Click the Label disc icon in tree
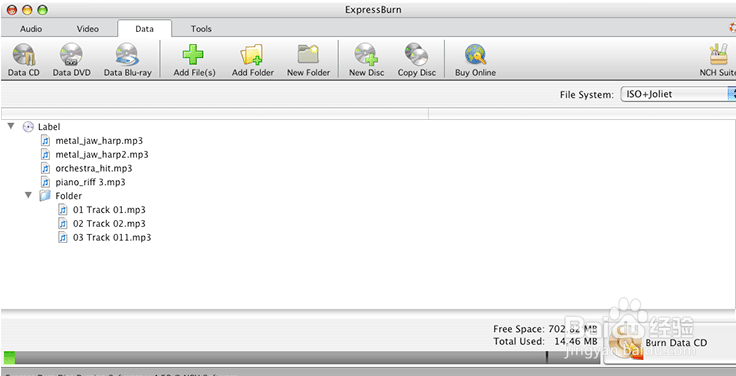Image resolution: width=736 pixels, height=376 pixels. click(x=29, y=127)
